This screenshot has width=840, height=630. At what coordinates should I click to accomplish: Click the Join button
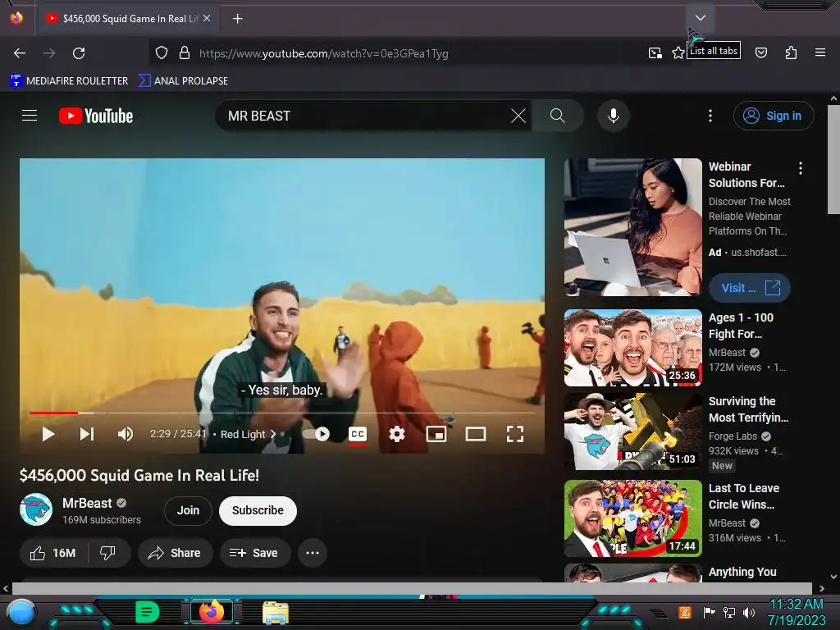[x=188, y=510]
